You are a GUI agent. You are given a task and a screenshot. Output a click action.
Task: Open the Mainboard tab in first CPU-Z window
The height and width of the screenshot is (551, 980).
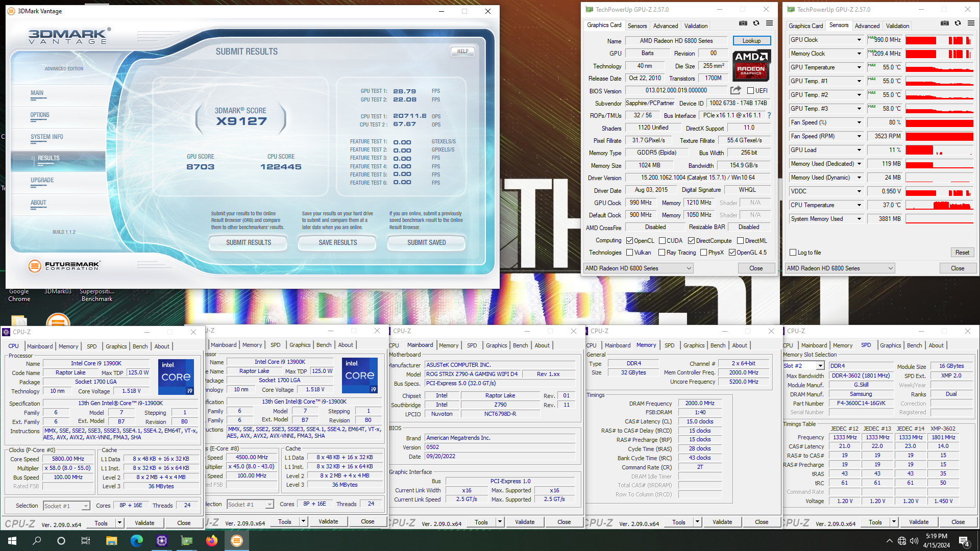pos(40,346)
